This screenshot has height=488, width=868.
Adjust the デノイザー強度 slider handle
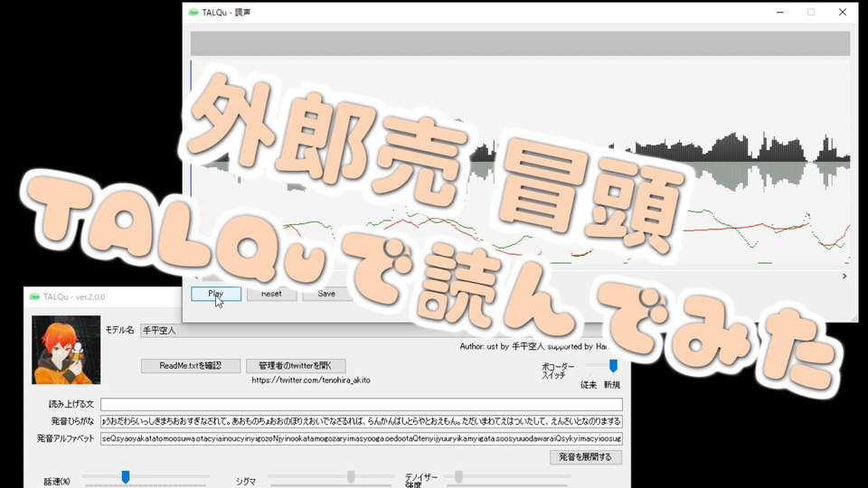pyautogui.click(x=458, y=477)
